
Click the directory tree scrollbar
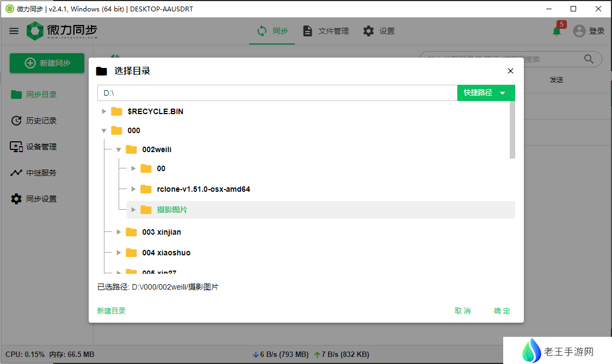(512, 130)
